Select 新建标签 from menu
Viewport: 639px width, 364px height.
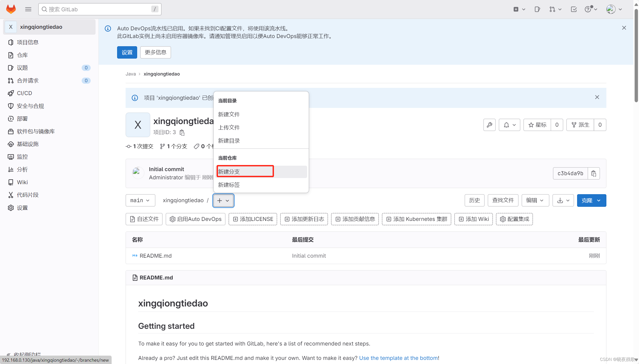point(261,185)
